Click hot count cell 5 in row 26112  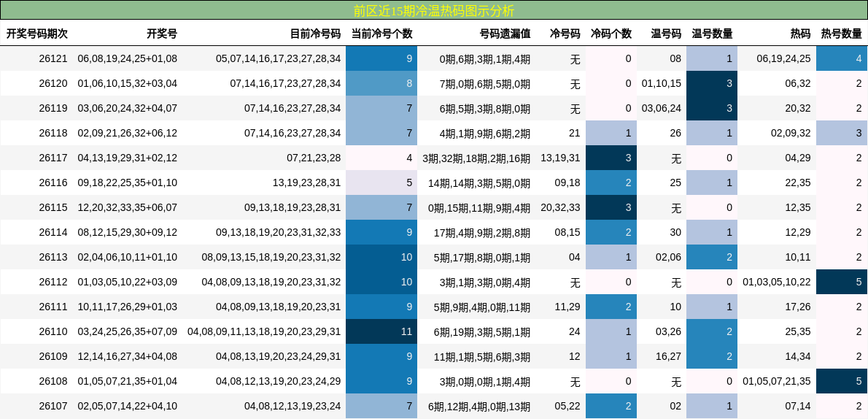(x=842, y=282)
